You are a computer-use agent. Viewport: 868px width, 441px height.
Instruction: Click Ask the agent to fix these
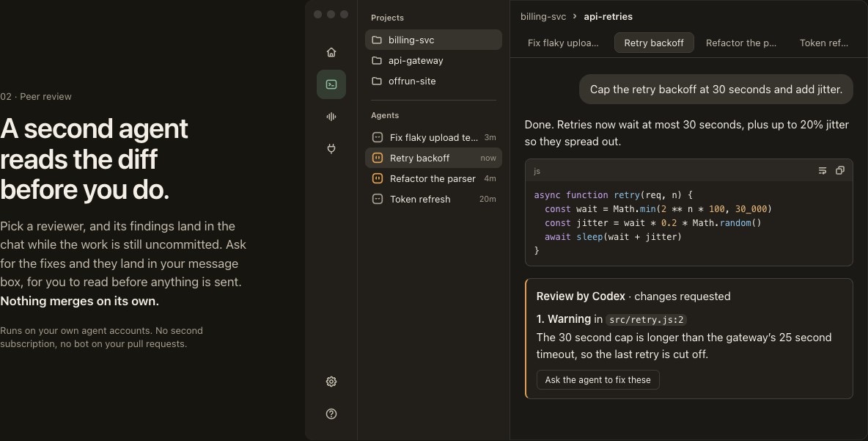[x=598, y=380]
